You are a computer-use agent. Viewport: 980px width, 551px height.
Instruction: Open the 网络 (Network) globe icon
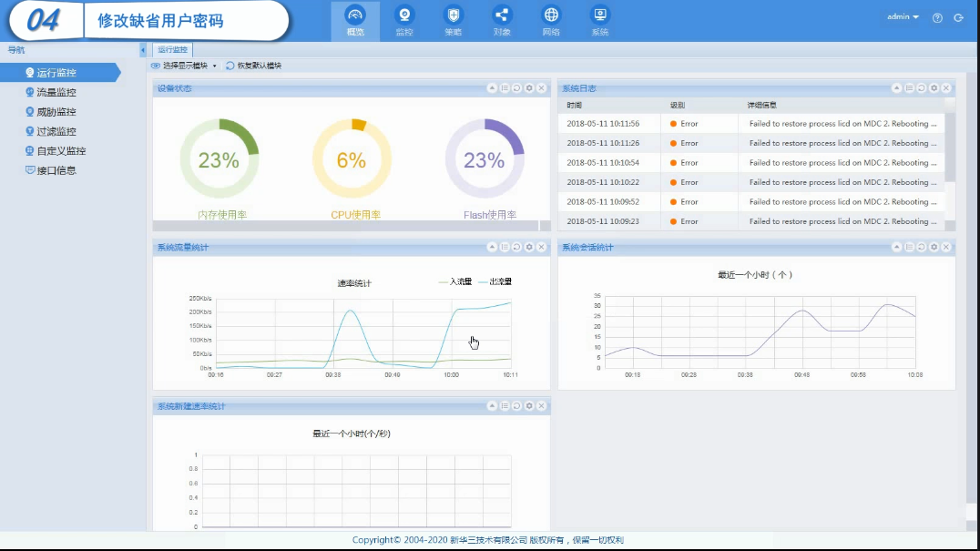coord(551,21)
